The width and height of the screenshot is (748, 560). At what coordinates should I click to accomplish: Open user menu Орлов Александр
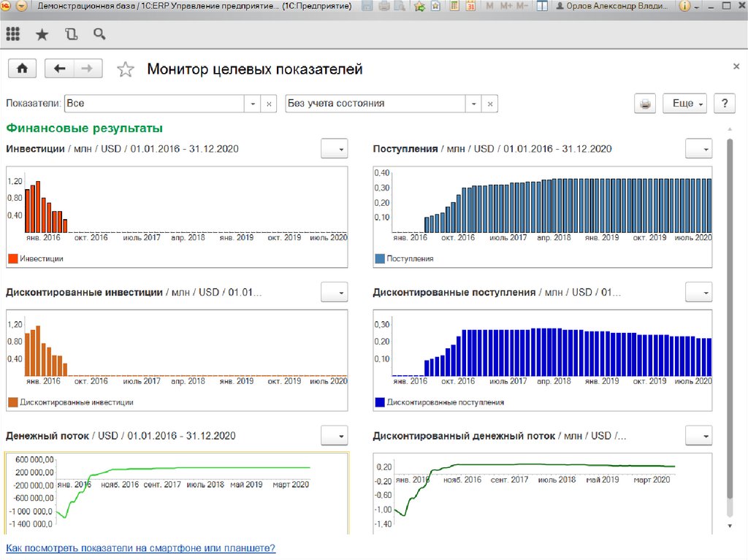pos(611,7)
